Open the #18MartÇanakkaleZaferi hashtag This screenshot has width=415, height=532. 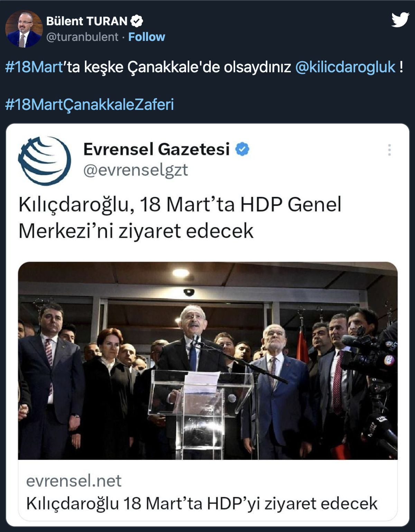tap(89, 104)
